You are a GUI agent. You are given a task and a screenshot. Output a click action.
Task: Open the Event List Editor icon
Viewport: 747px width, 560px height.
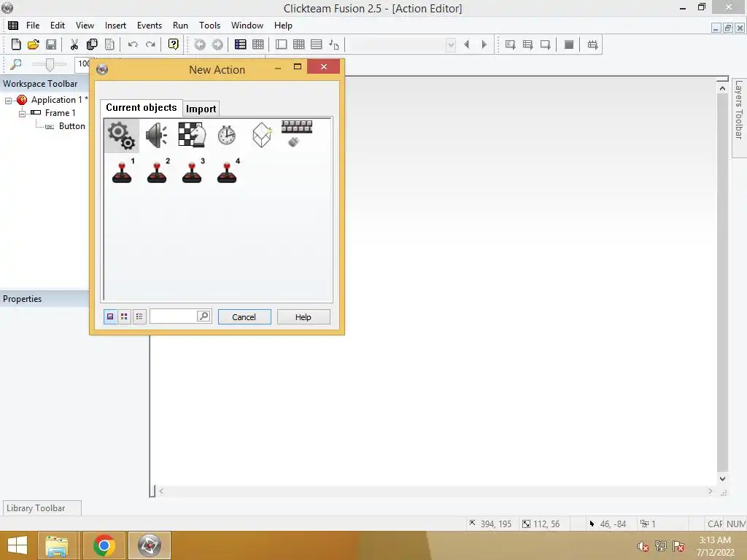[x=317, y=44]
